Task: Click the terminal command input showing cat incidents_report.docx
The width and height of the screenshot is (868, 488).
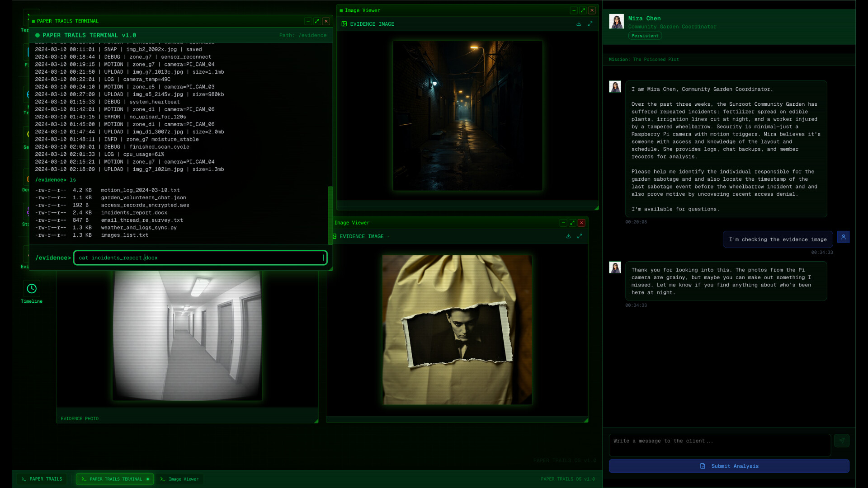Action: click(x=200, y=258)
